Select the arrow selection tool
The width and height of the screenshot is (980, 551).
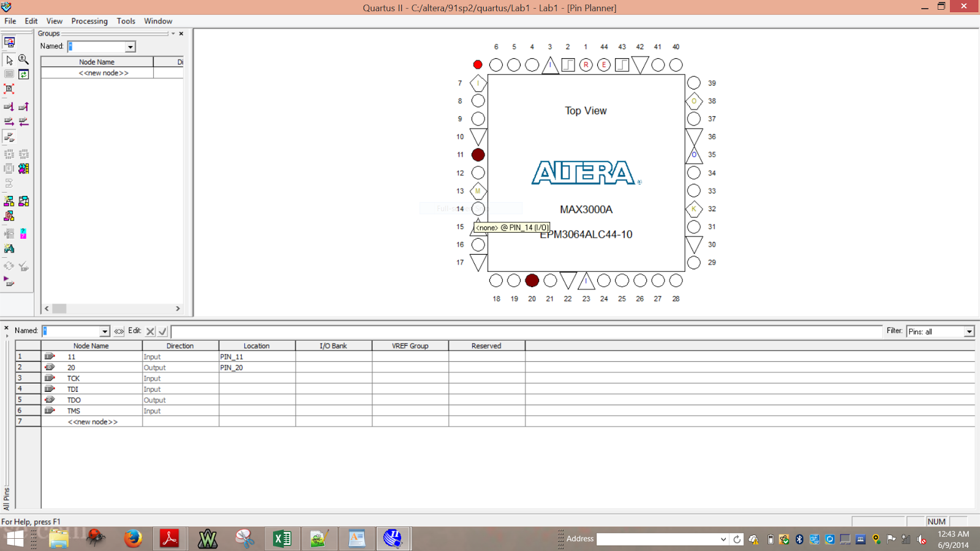click(x=10, y=61)
